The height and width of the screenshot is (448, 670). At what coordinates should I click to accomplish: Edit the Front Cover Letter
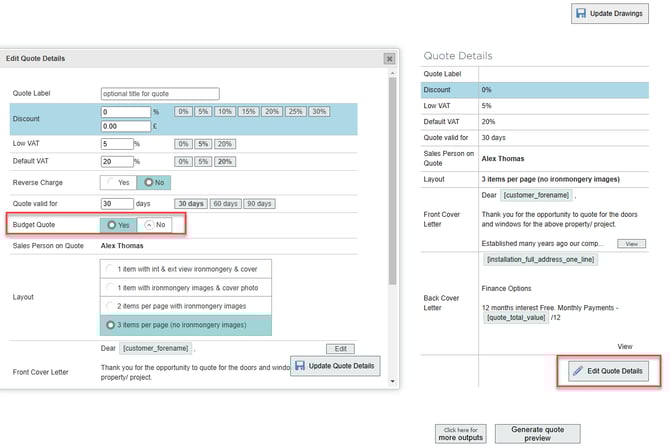pyautogui.click(x=340, y=348)
